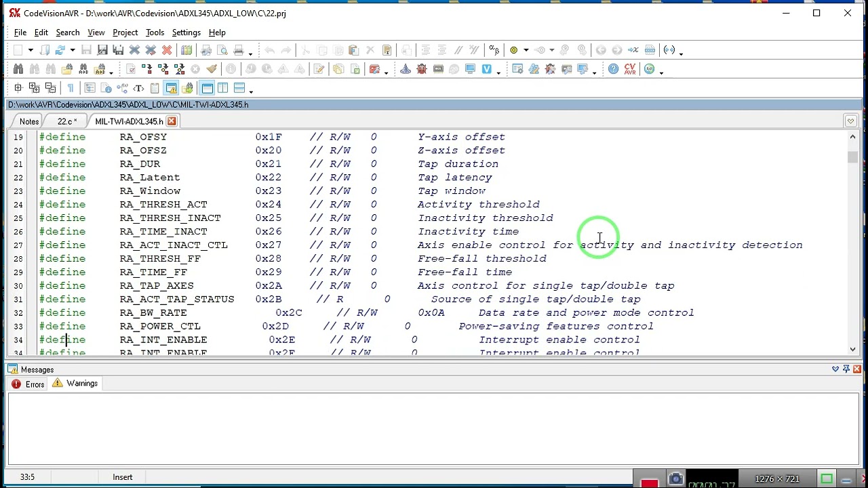The width and height of the screenshot is (868, 488).
Task: Open the Project menu
Action: (x=125, y=33)
